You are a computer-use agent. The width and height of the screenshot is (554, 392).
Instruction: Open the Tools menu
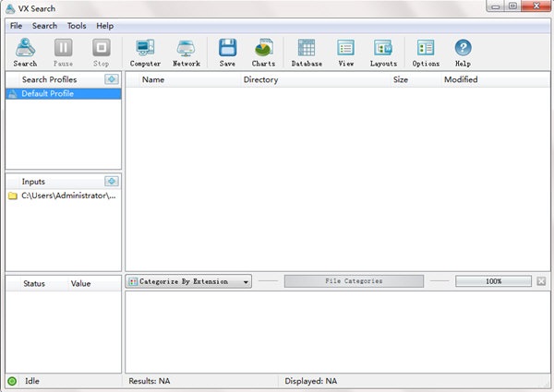(x=77, y=26)
